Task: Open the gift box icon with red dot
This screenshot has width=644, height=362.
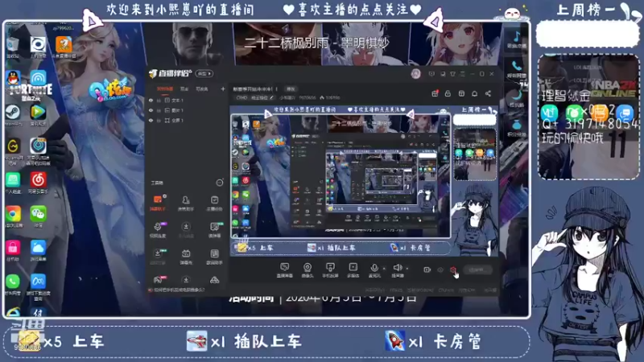Action: [x=435, y=93]
